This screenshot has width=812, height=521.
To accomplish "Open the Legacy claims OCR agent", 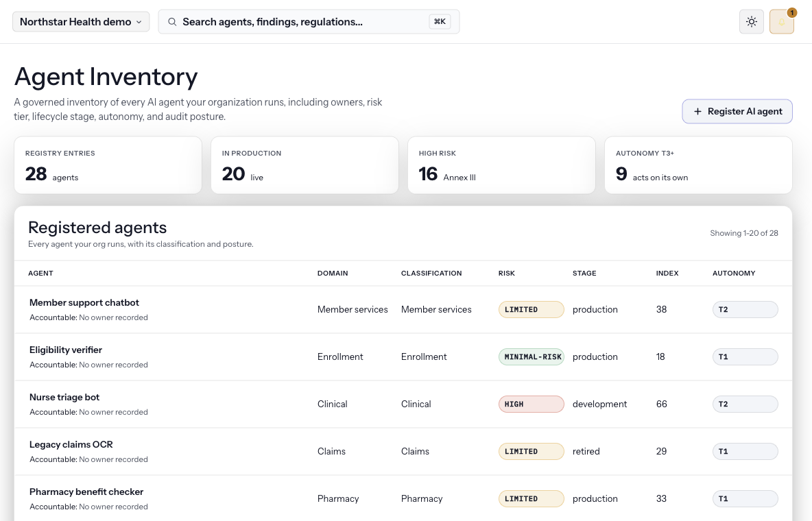I will (71, 444).
